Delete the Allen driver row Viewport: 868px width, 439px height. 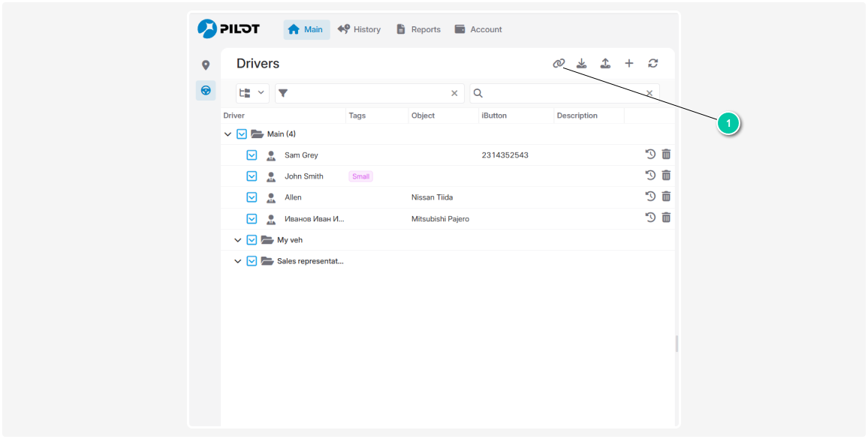click(666, 197)
